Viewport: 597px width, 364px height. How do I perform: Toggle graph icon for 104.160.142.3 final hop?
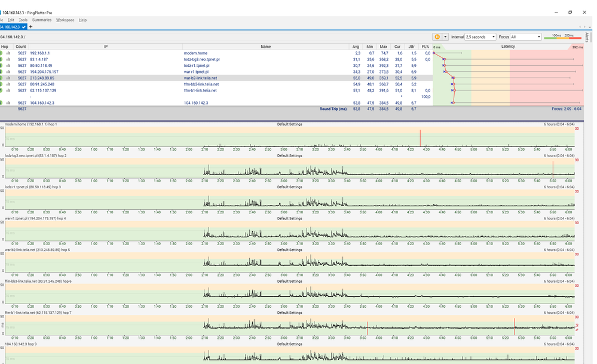pos(8,103)
